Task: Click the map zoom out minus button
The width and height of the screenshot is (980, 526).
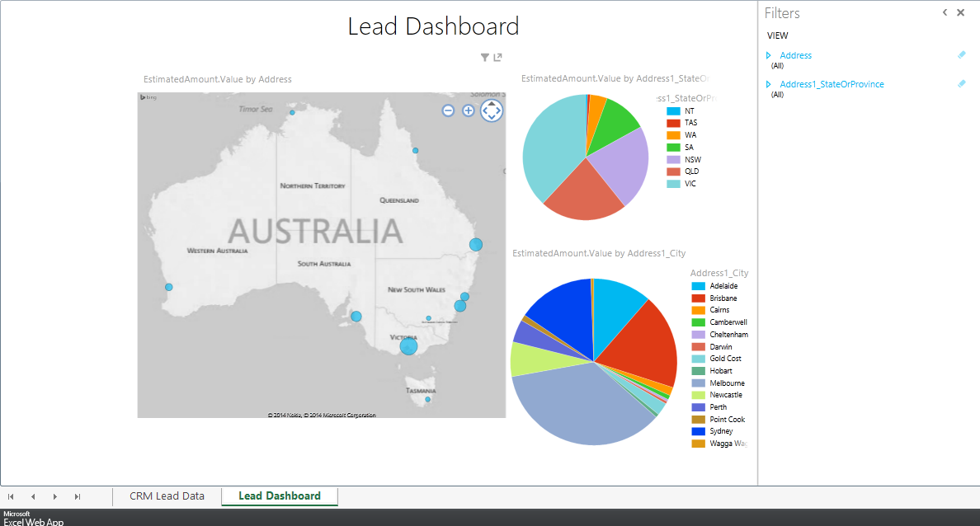Action: 448,110
